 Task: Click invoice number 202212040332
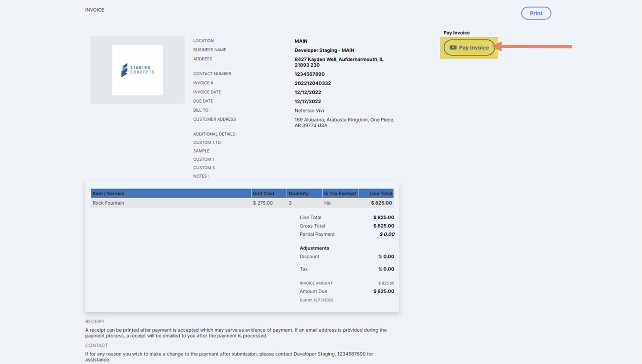(313, 83)
